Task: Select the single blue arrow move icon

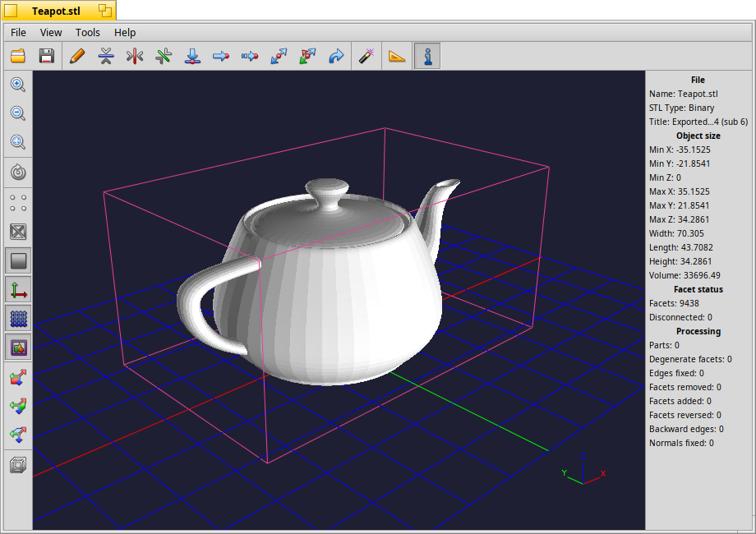Action: click(221, 56)
